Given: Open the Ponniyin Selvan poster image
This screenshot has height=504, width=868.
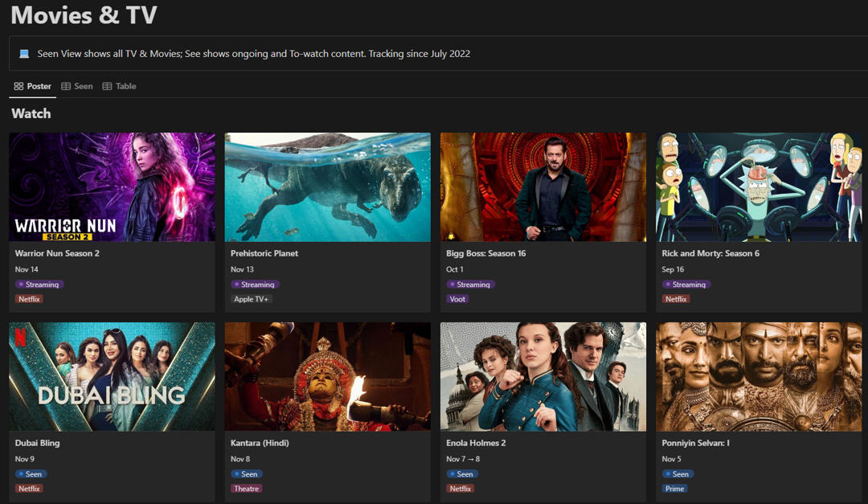Looking at the screenshot, I should [759, 377].
